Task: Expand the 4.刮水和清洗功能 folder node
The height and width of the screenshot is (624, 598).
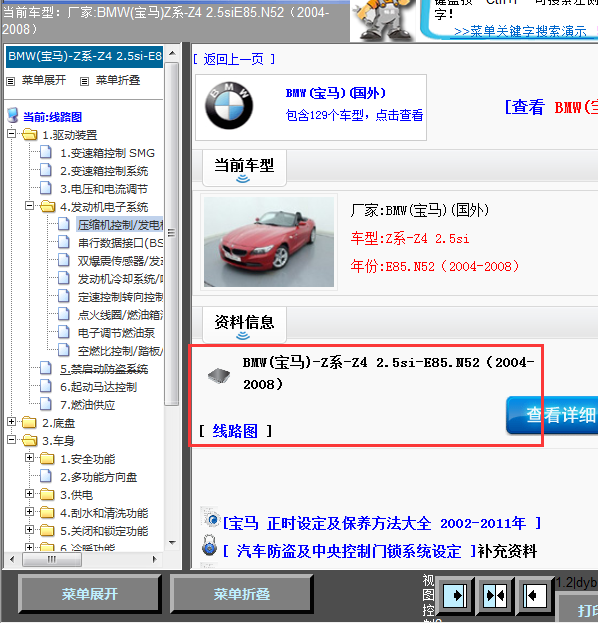Action: point(29,512)
